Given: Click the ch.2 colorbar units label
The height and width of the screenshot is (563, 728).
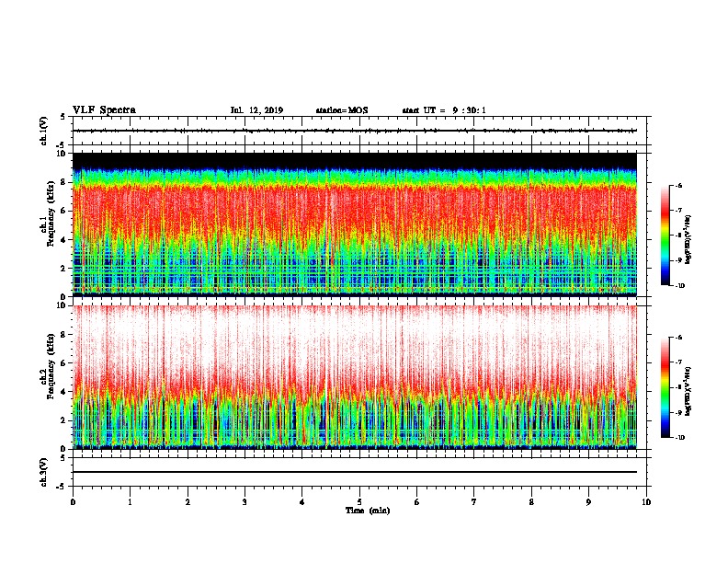Looking at the screenshot, I should [x=688, y=391].
